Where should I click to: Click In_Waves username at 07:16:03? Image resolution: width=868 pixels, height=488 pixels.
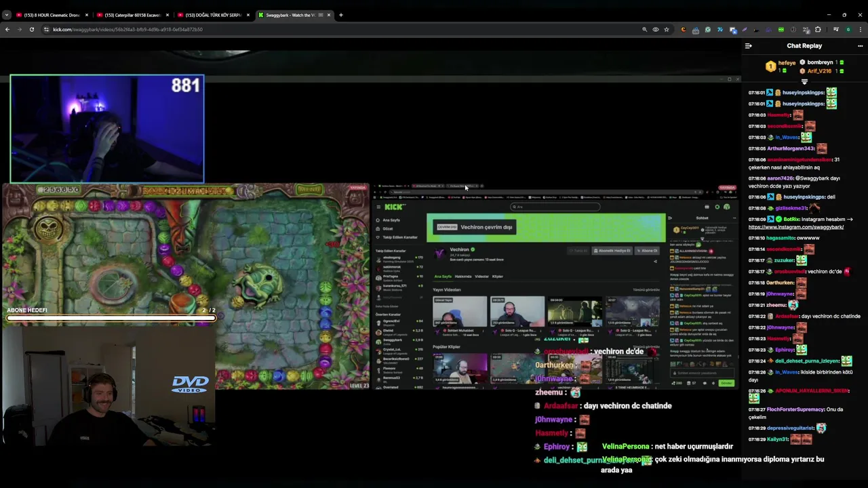pyautogui.click(x=787, y=138)
